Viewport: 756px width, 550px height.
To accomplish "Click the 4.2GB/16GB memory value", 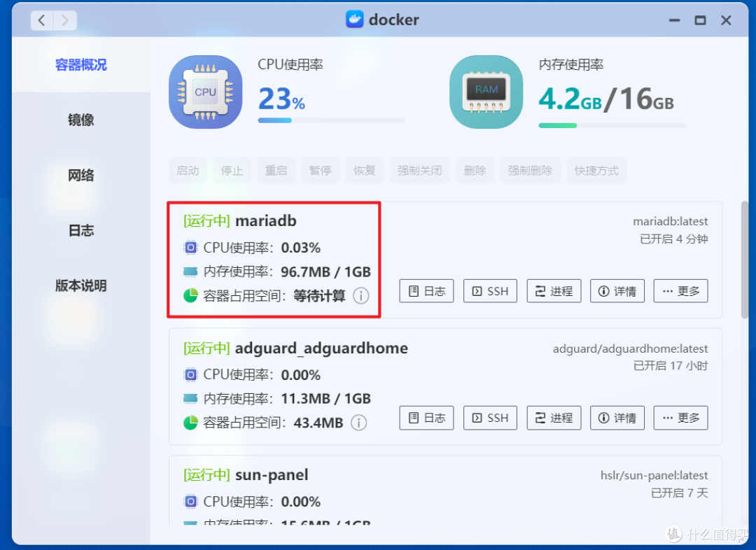I will point(606,99).
